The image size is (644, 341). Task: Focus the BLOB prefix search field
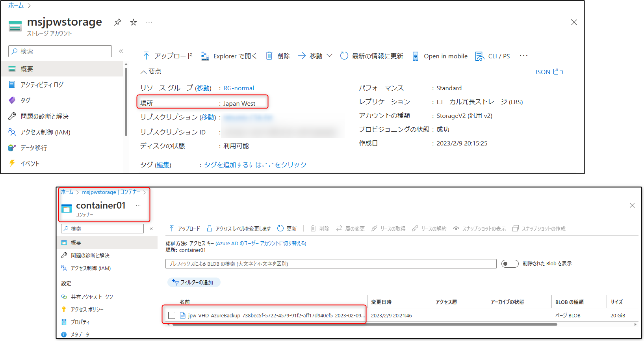tap(331, 264)
